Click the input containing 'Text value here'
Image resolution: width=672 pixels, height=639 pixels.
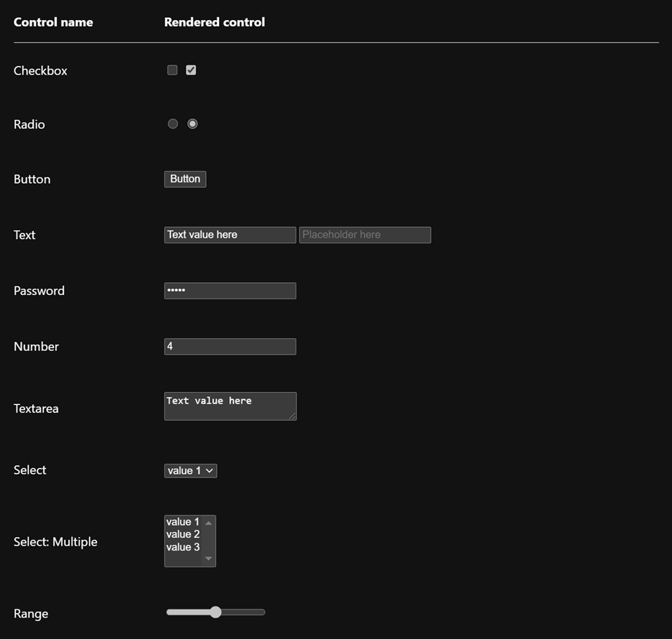click(x=230, y=235)
